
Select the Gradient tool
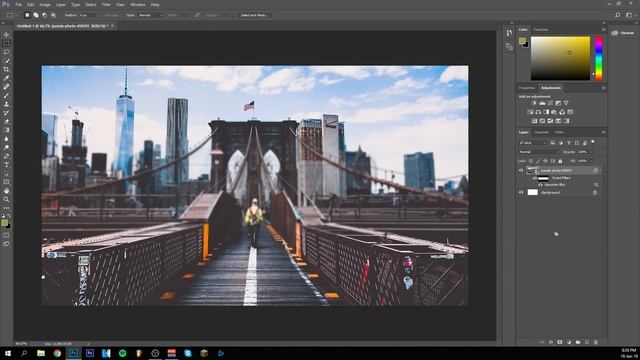(x=6, y=130)
